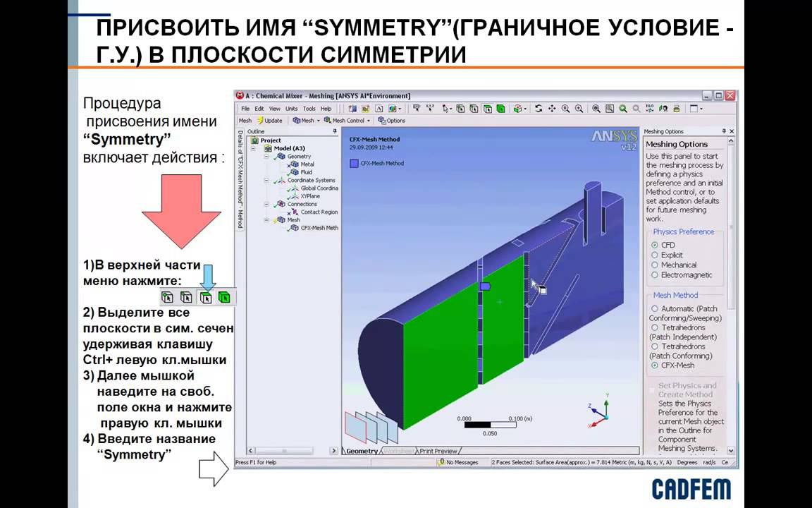The image size is (812, 508).
Task: Select Automatic (Patch Conforming/Sweeping) mesh method
Action: point(655,308)
